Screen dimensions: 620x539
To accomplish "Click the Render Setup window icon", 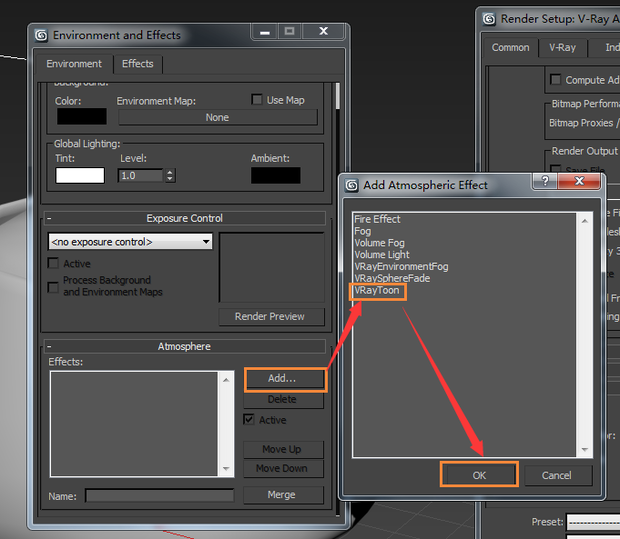I will [x=489, y=19].
